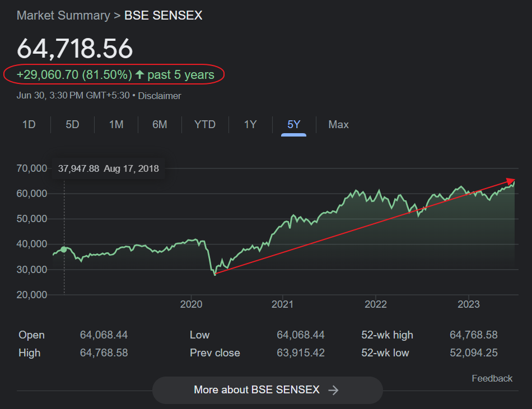
Task: Choose the 1M time range tab
Action: tap(116, 124)
